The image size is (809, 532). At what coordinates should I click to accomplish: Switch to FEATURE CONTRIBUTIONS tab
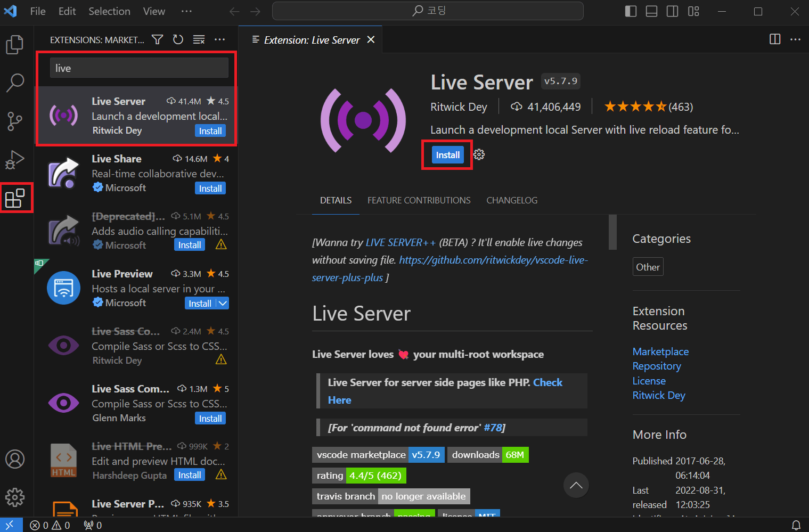[419, 200]
